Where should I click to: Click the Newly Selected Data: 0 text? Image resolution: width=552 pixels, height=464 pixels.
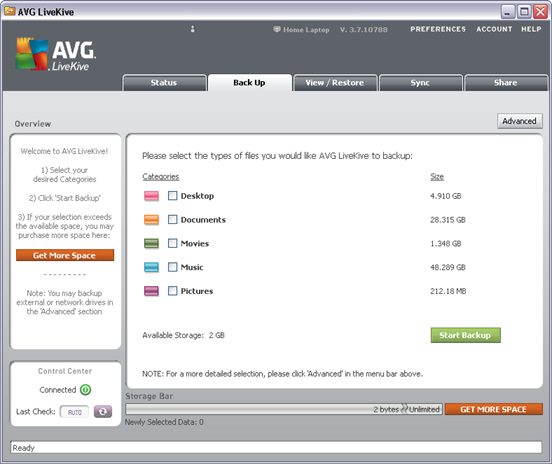(164, 422)
